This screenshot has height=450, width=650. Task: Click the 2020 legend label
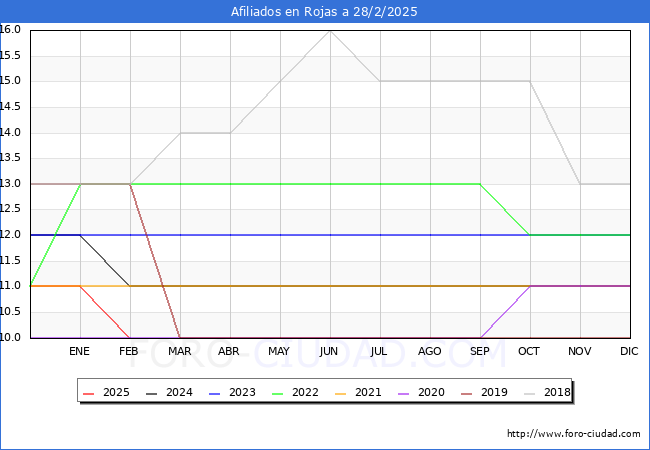[431, 392]
